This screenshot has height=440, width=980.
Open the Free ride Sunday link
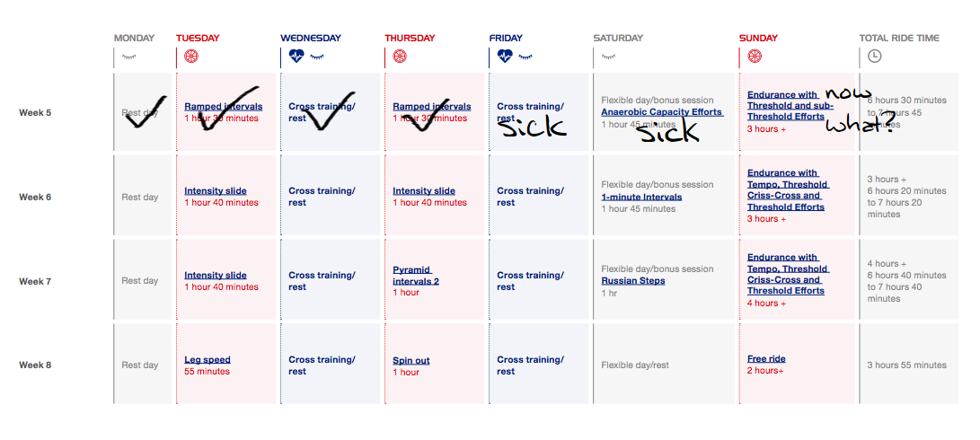point(766,359)
